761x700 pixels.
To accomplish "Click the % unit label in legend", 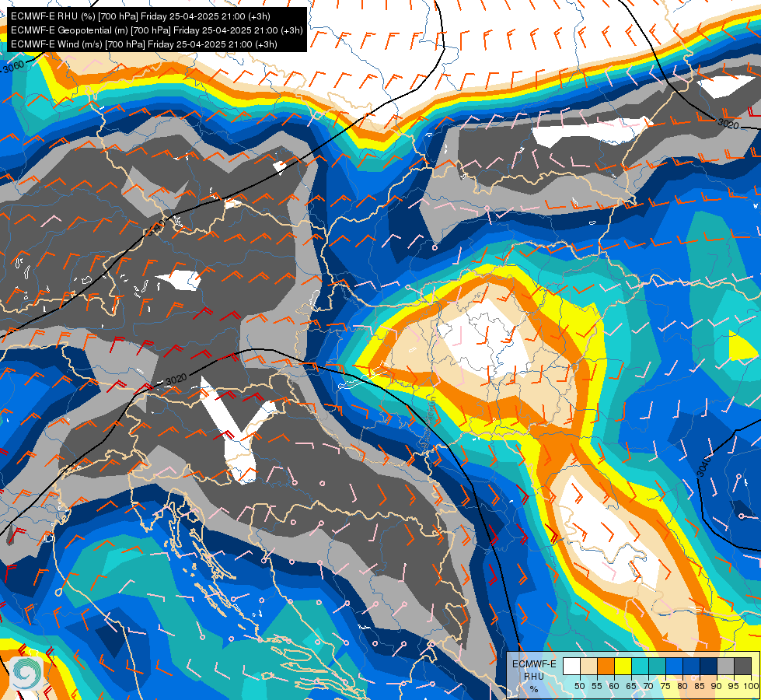I will pos(534,689).
